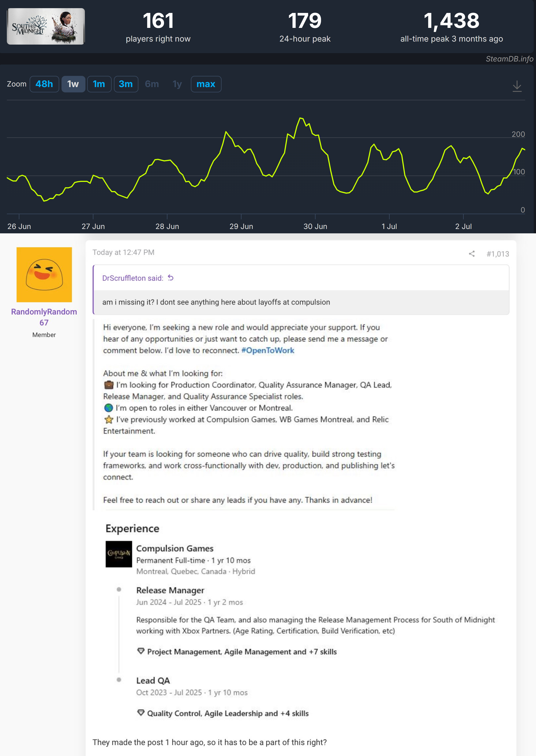Set chart zoom to 1m

pos(99,84)
